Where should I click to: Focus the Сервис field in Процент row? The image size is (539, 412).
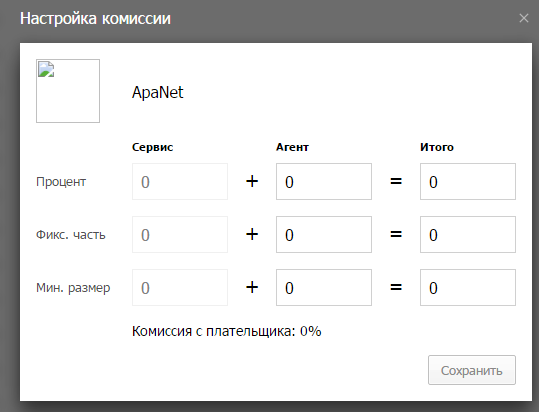[180, 181]
